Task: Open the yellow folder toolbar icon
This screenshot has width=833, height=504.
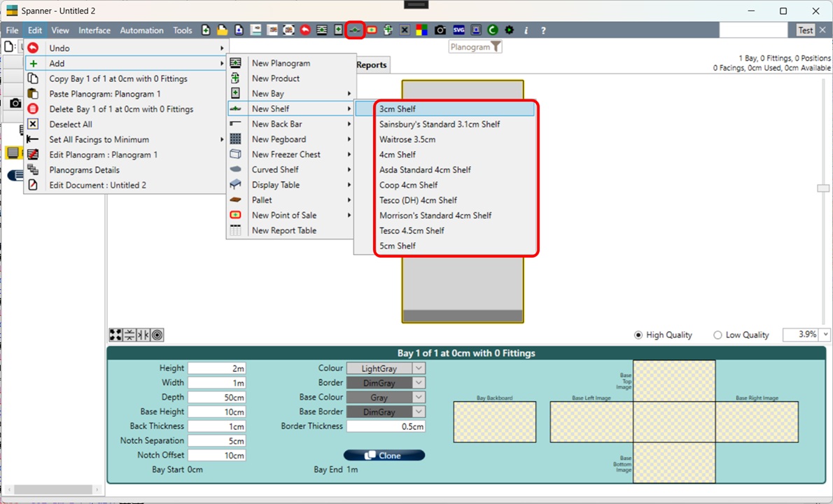Action: point(222,30)
